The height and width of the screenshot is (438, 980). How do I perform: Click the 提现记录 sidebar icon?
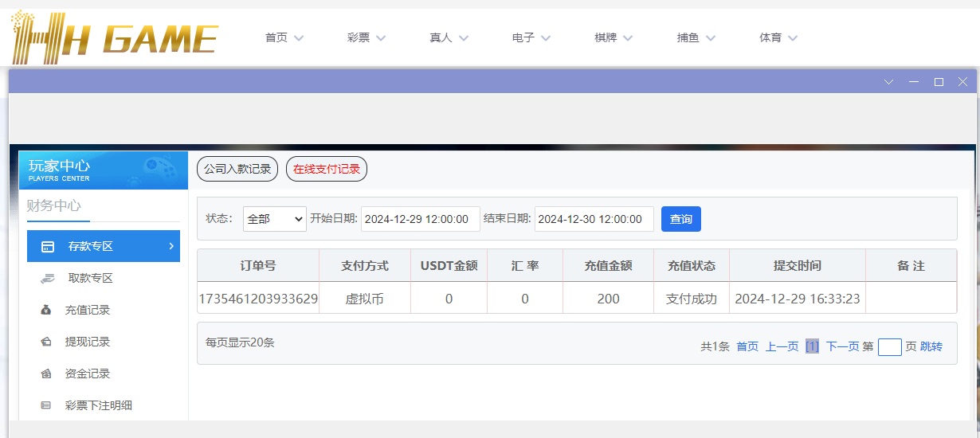point(46,342)
